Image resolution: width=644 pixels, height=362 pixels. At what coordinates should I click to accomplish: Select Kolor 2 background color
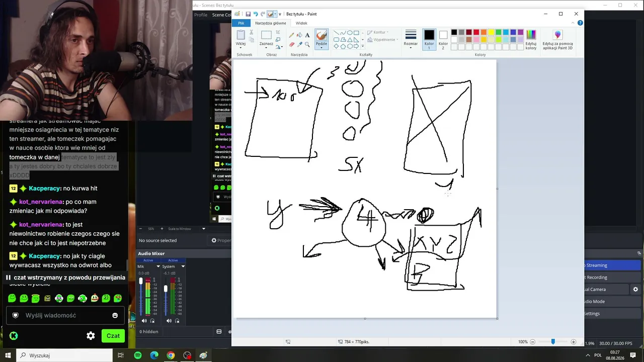click(443, 38)
